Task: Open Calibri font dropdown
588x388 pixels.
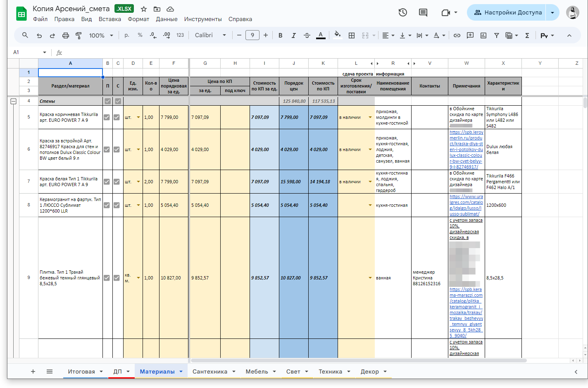Action: 210,35
